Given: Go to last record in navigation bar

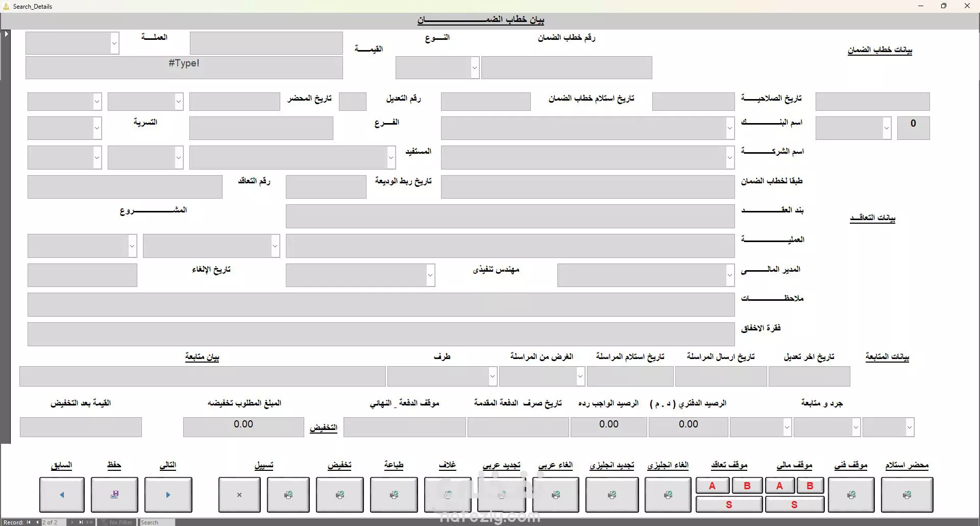Looking at the screenshot, I should 81,522.
